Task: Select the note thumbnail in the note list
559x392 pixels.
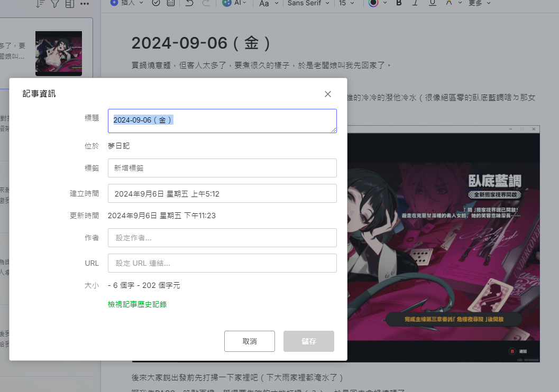Action: point(59,53)
